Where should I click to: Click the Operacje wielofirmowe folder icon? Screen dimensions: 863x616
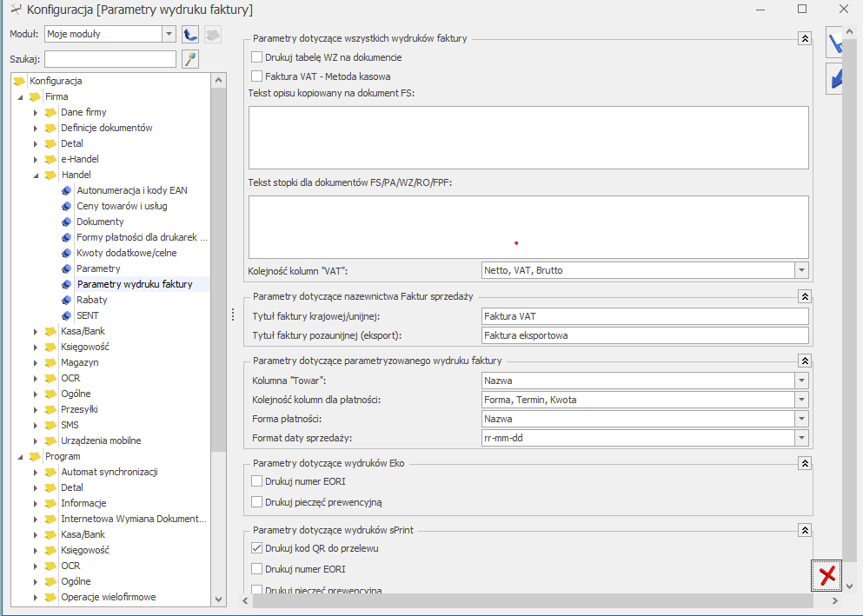pyautogui.click(x=51, y=597)
